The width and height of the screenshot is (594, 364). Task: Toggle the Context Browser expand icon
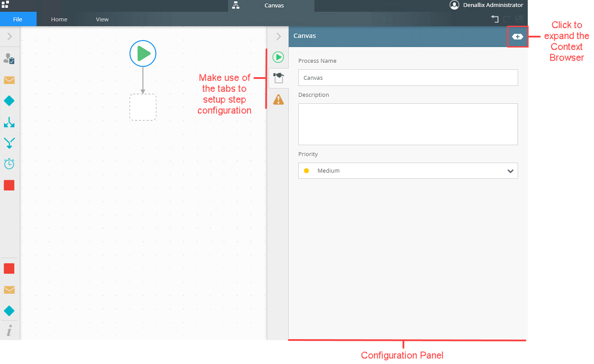coord(518,37)
